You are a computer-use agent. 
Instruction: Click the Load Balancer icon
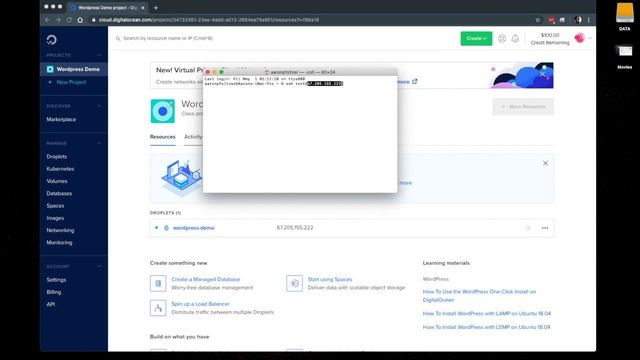click(158, 308)
